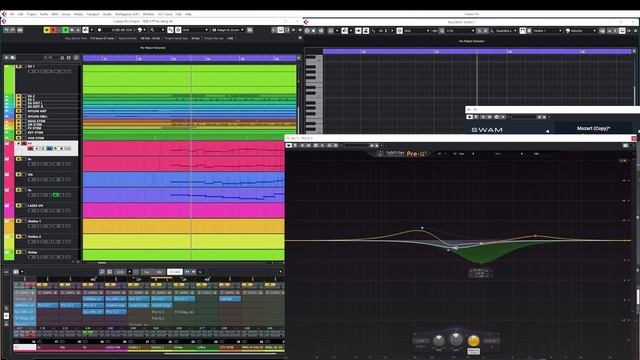Click the Activate power icon in the Pro-Q plugin header
The height and width of the screenshot is (360, 640).
pyautogui.click(x=289, y=145)
